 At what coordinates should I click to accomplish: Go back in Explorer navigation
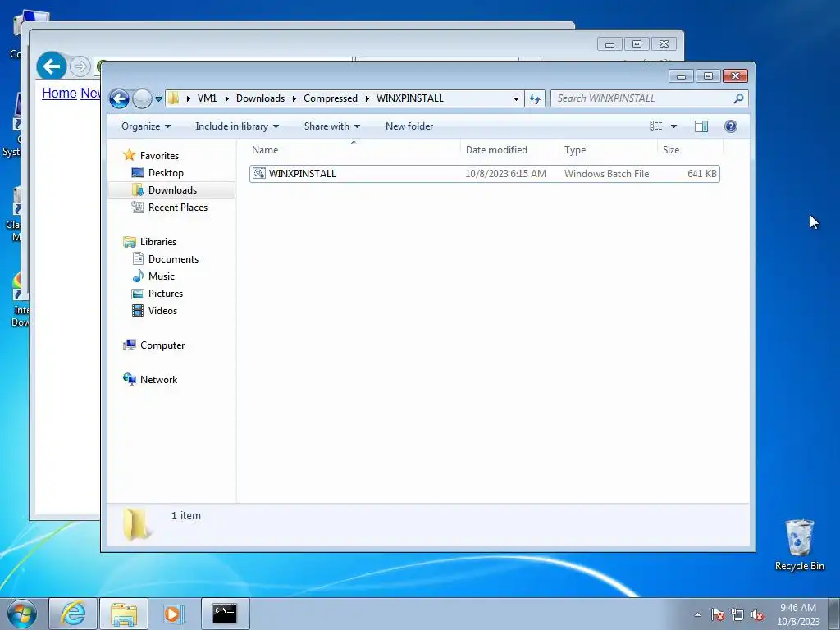(119, 98)
